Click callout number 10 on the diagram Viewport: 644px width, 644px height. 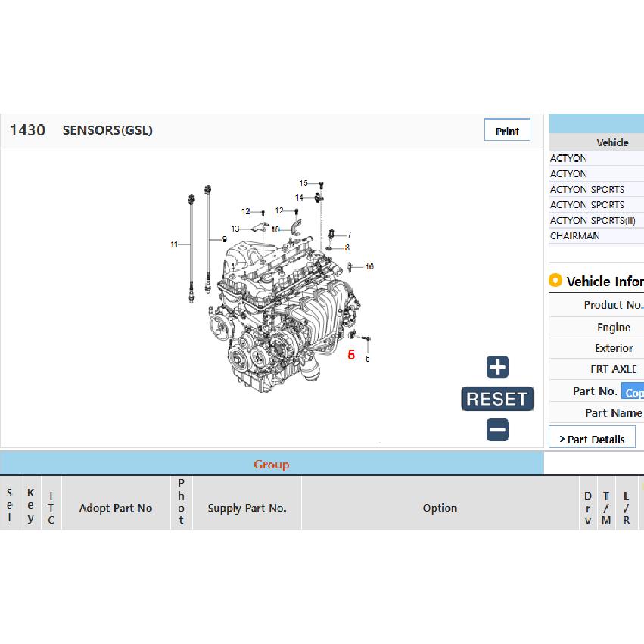(x=275, y=229)
